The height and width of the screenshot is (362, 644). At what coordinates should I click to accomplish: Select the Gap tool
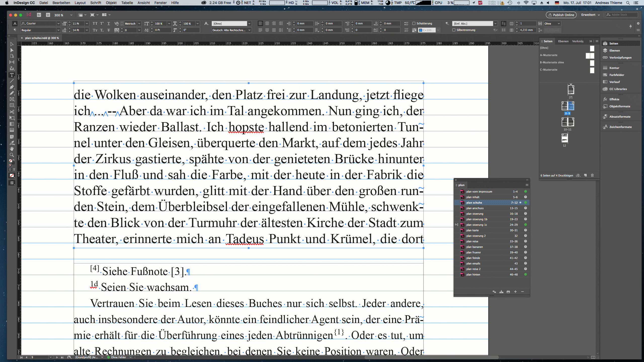(x=12, y=62)
